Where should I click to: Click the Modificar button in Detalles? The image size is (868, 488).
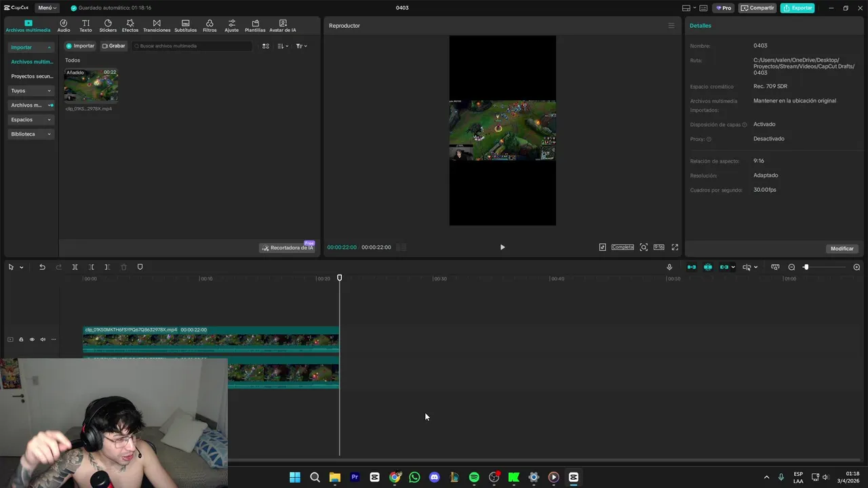tap(842, 249)
